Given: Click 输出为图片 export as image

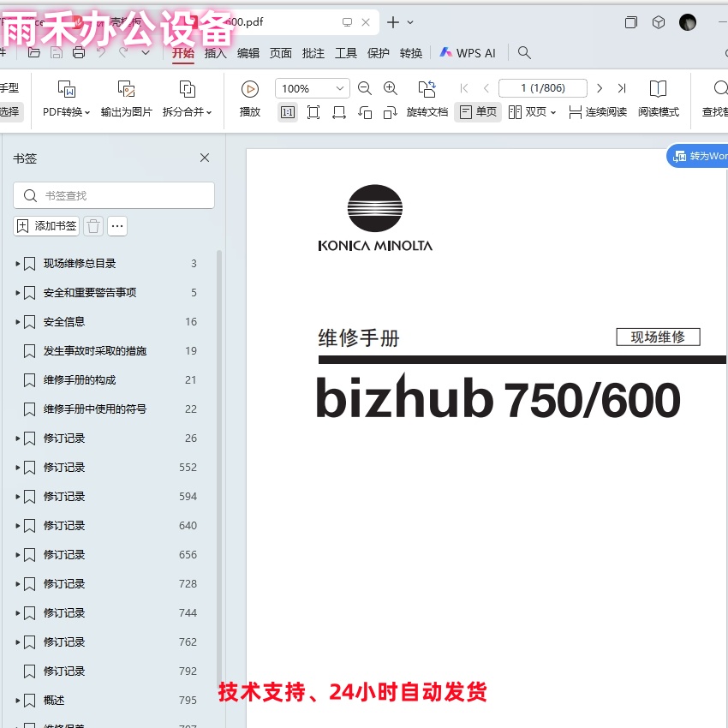Looking at the screenshot, I should (126, 98).
